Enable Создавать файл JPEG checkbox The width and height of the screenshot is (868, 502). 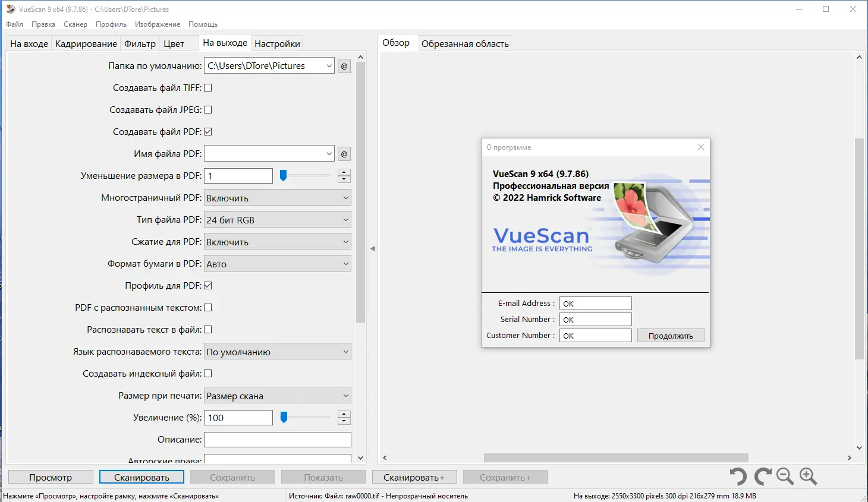(208, 110)
